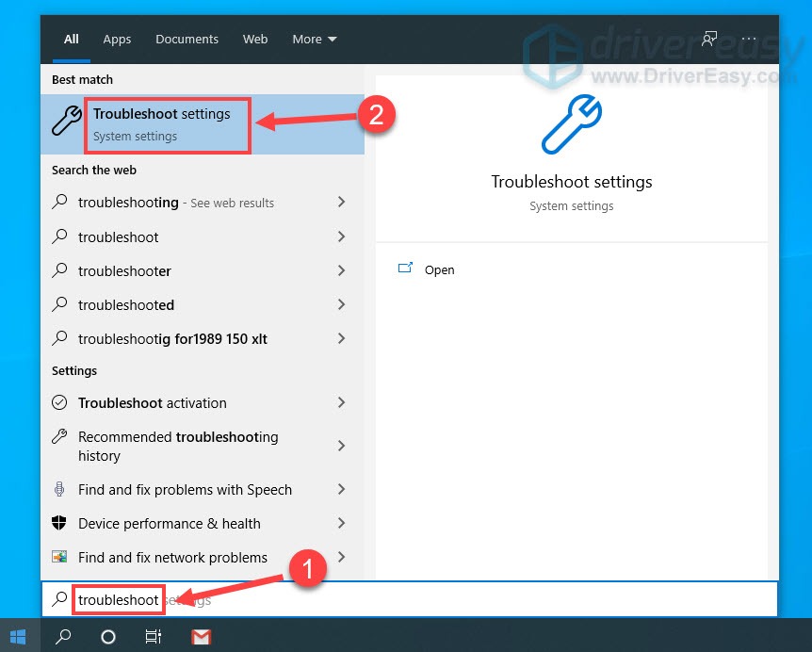Click the feedback icon in search header
The height and width of the screenshot is (652, 812).
click(709, 40)
